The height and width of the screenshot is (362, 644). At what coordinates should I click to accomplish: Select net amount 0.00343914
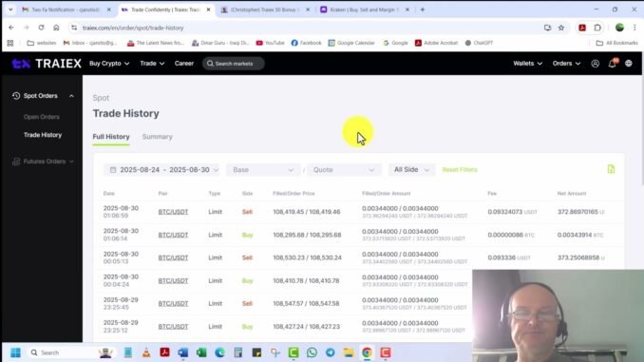pos(574,235)
